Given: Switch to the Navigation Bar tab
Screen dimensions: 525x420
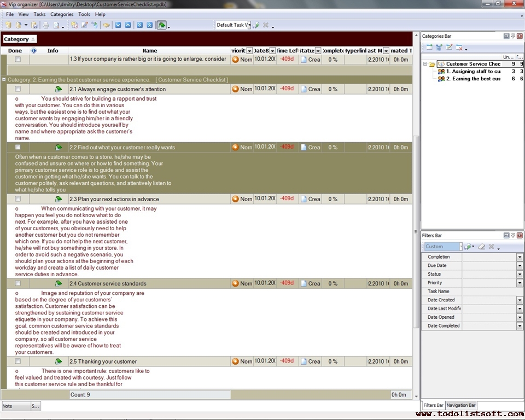Looking at the screenshot, I should click(461, 405).
